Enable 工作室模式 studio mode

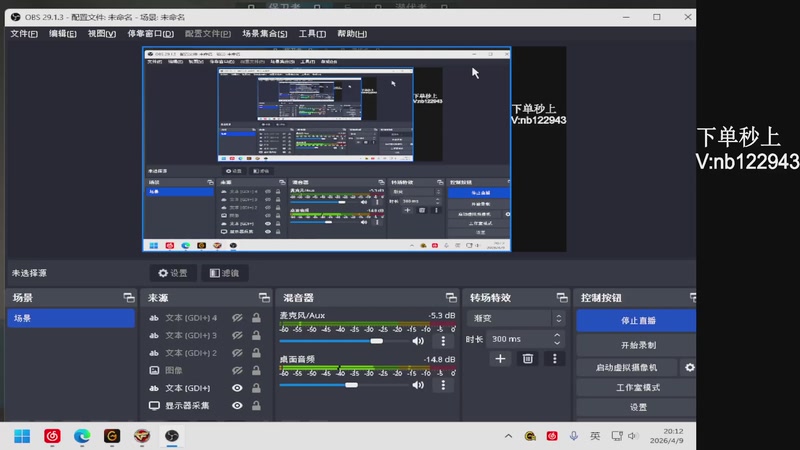click(x=637, y=387)
